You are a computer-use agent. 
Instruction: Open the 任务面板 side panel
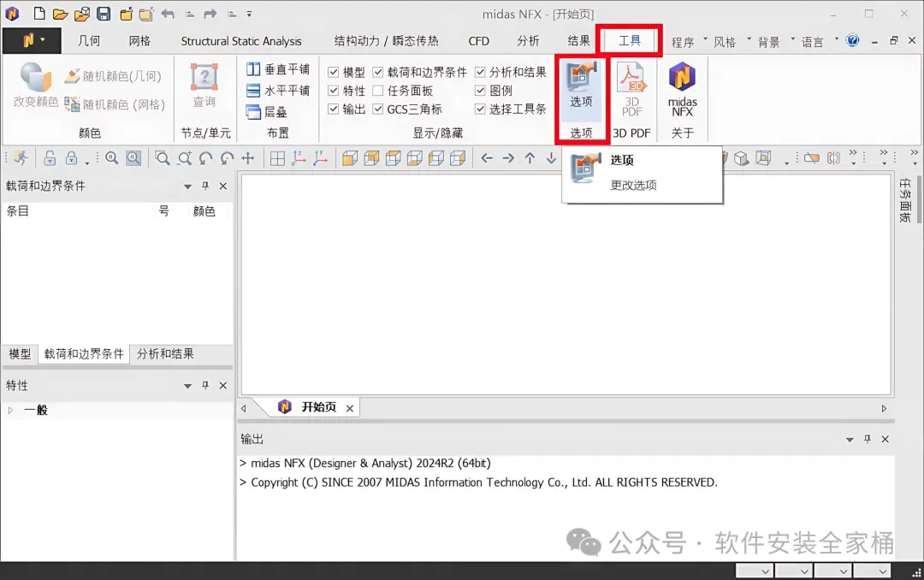(x=905, y=200)
